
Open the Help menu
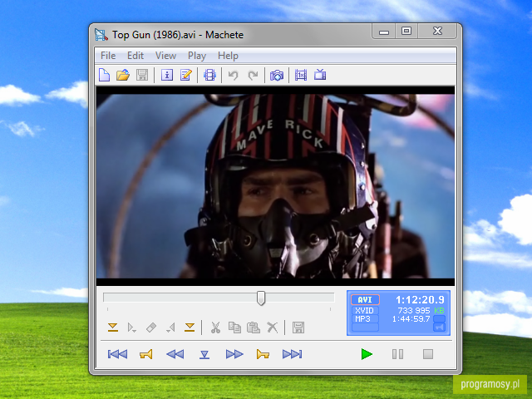click(x=228, y=56)
